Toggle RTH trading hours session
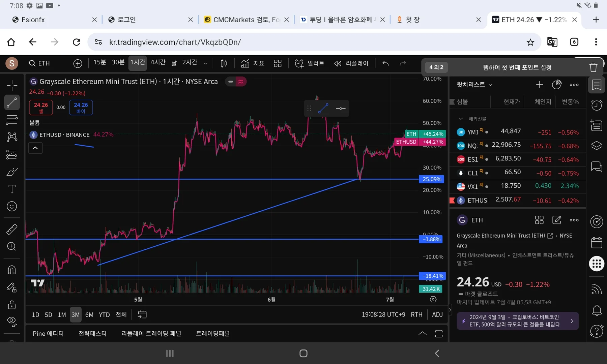This screenshot has width=607, height=364. (x=416, y=314)
